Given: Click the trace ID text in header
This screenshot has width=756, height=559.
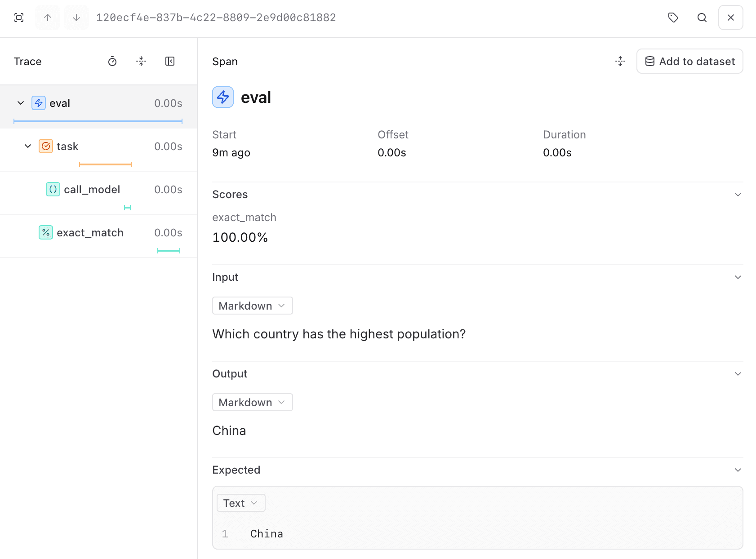Looking at the screenshot, I should click(216, 18).
